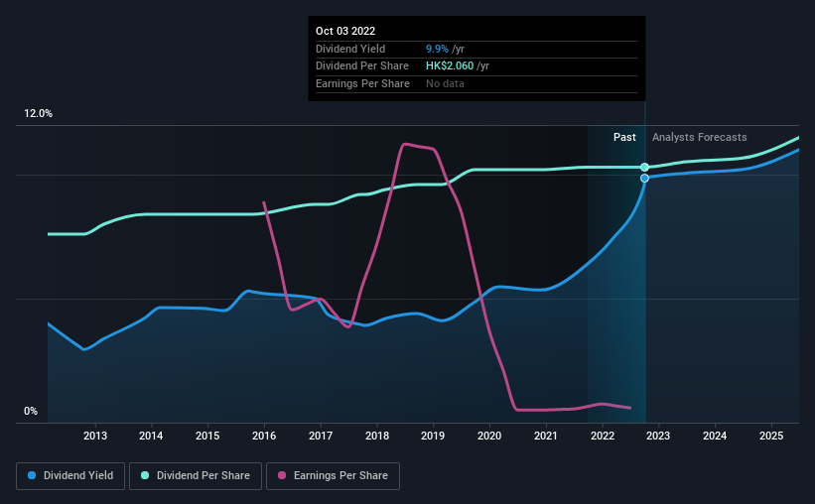Click the Analysts Forecasts label

coord(700,137)
